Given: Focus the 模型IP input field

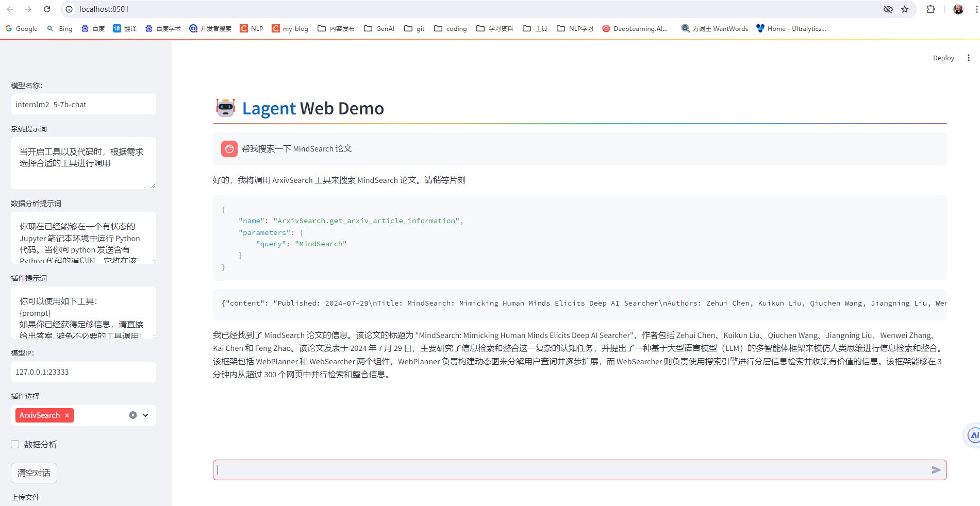Looking at the screenshot, I should click(84, 372).
